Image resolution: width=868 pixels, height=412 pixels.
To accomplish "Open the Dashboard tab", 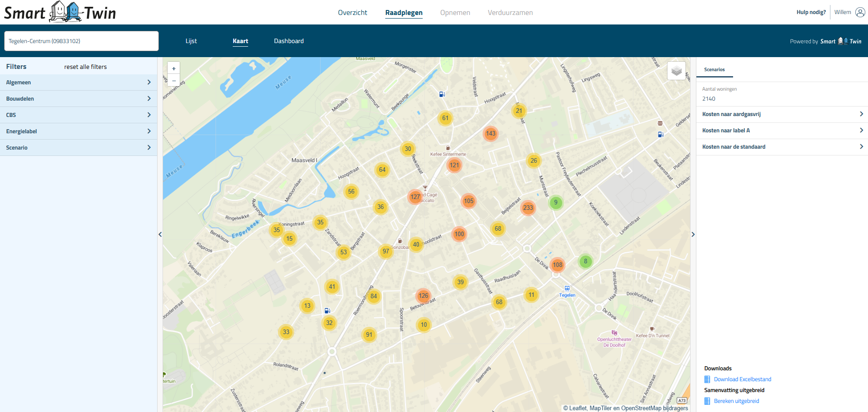I will point(288,41).
